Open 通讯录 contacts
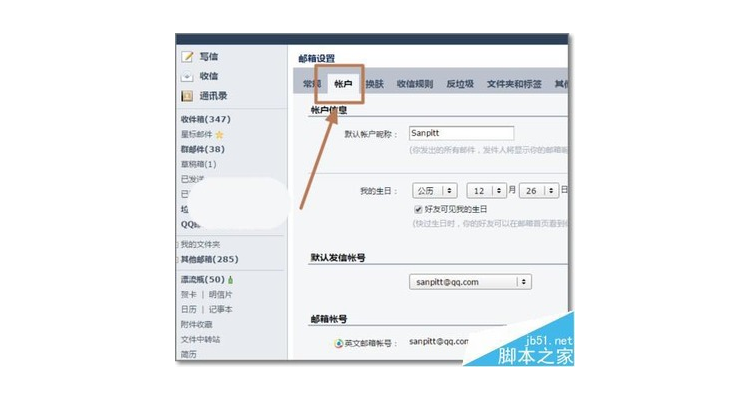This screenshot has width=750, height=400. pyautogui.click(x=213, y=96)
